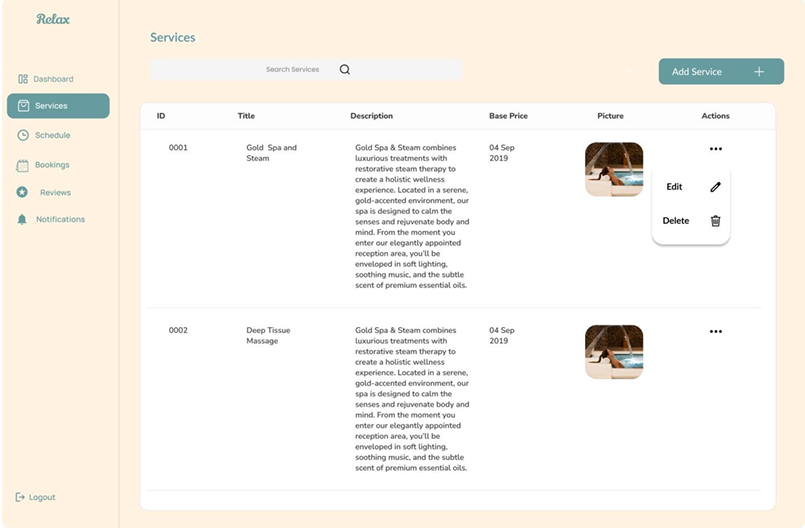The width and height of the screenshot is (805, 528).
Task: Click the Dashboard grid icon in sidebar
Action: tap(23, 79)
